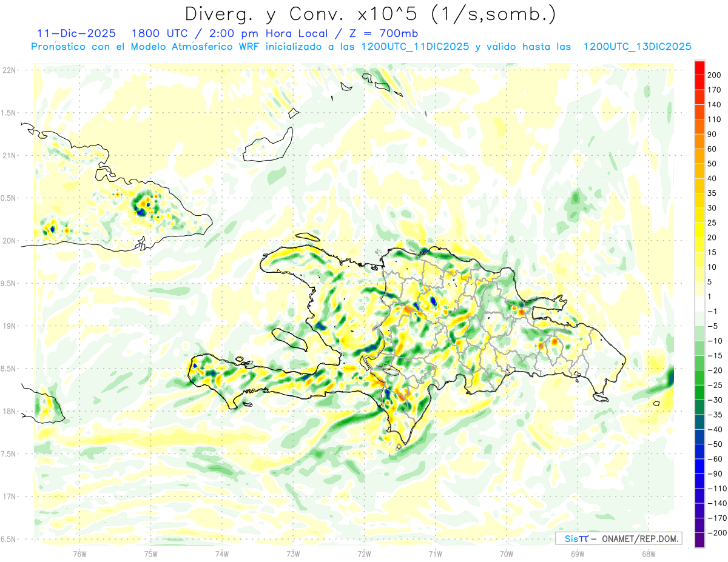
Task: Click the 76W longitude axis label
Action: (79, 554)
